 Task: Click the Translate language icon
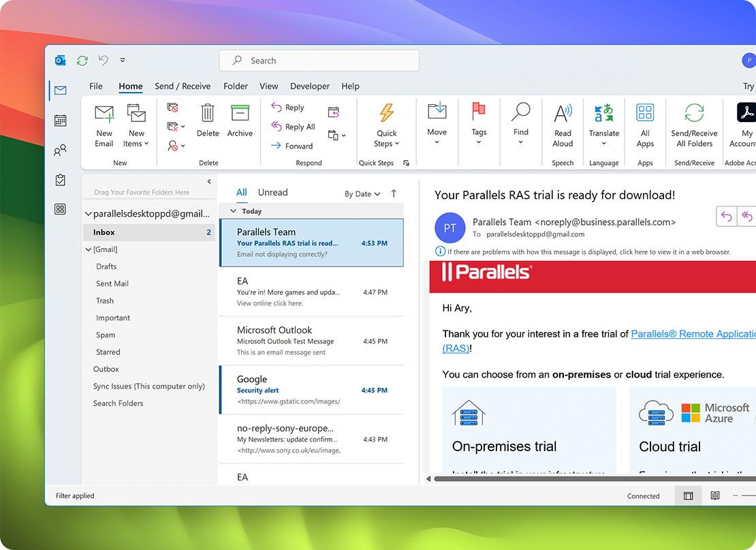[x=603, y=113]
